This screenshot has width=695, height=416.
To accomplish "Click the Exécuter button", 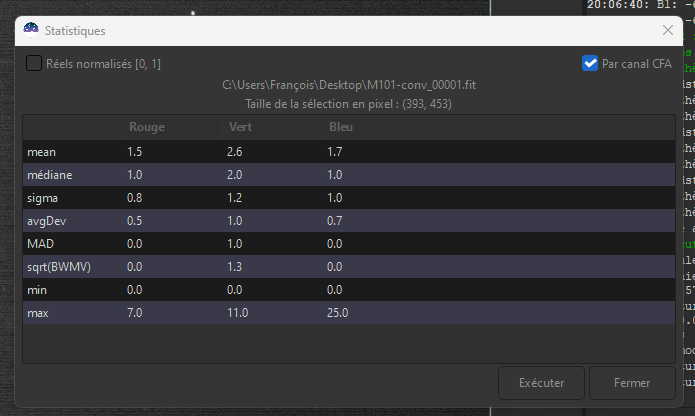I will [541, 383].
